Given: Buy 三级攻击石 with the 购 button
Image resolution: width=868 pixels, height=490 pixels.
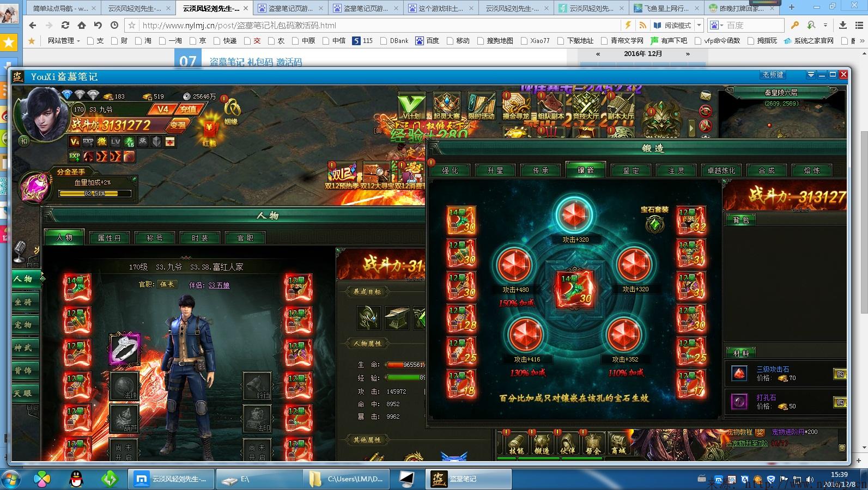Looking at the screenshot, I should [x=839, y=374].
